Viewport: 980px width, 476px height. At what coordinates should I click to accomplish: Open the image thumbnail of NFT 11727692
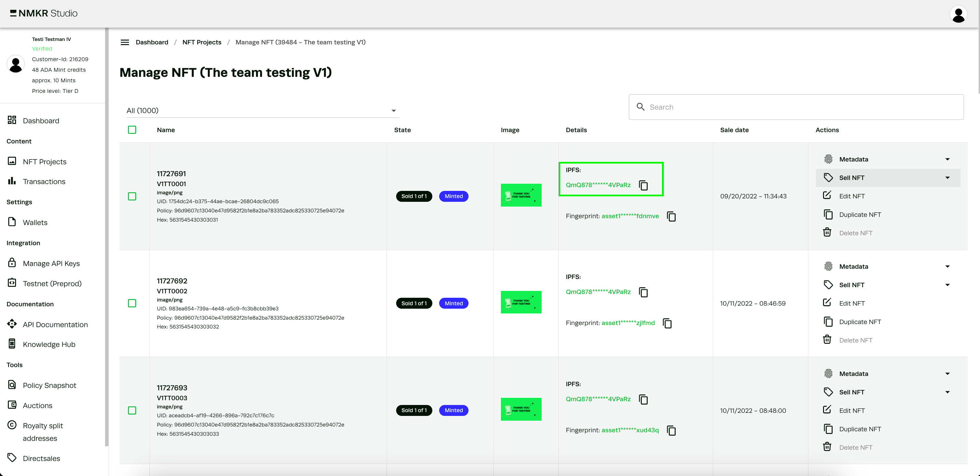point(521,302)
